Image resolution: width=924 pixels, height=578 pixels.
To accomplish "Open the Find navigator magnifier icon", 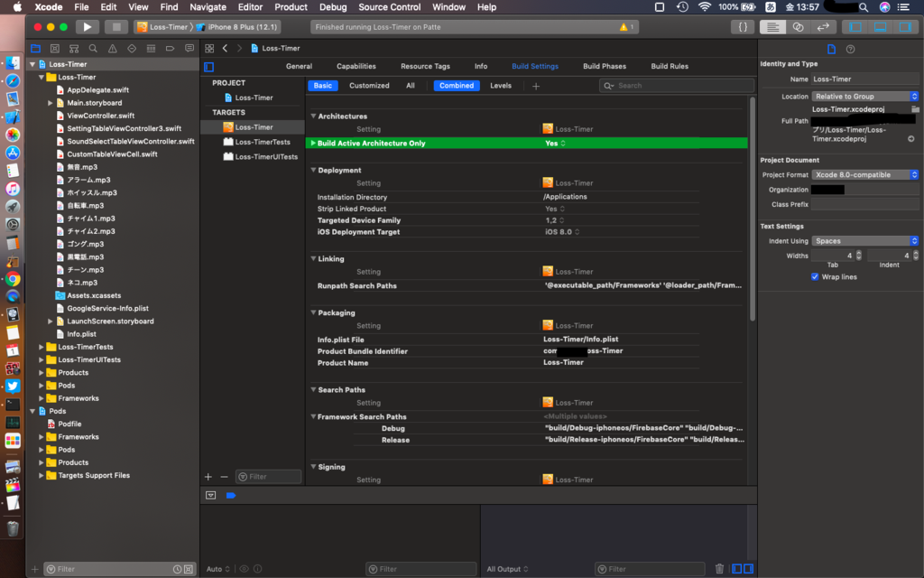I will (93, 49).
